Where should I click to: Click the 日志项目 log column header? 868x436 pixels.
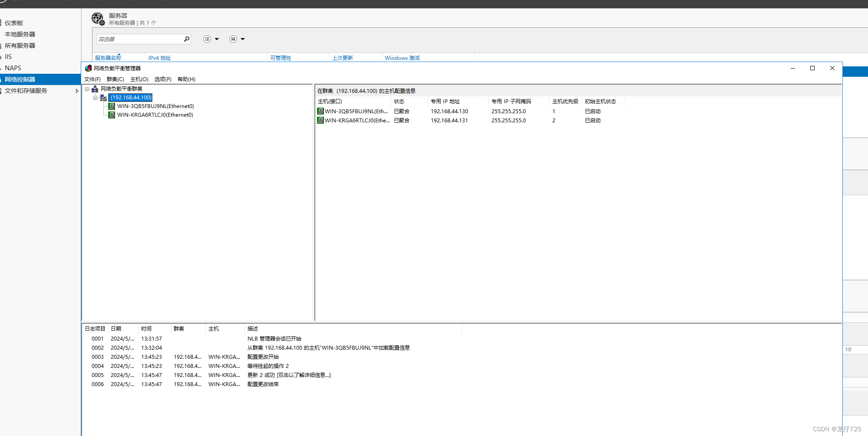tap(95, 329)
